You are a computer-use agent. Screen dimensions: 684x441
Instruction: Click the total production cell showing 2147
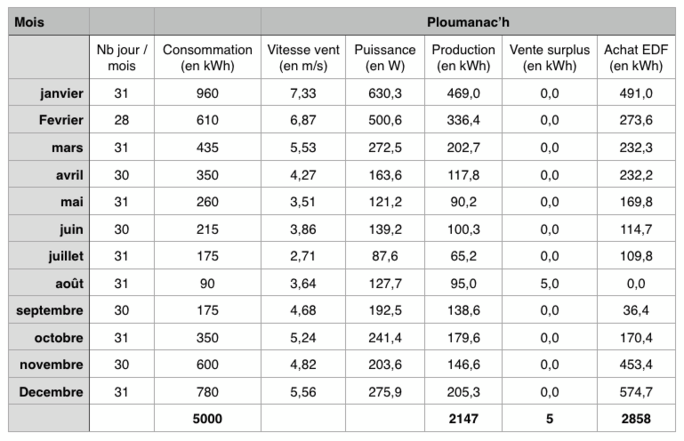463,418
